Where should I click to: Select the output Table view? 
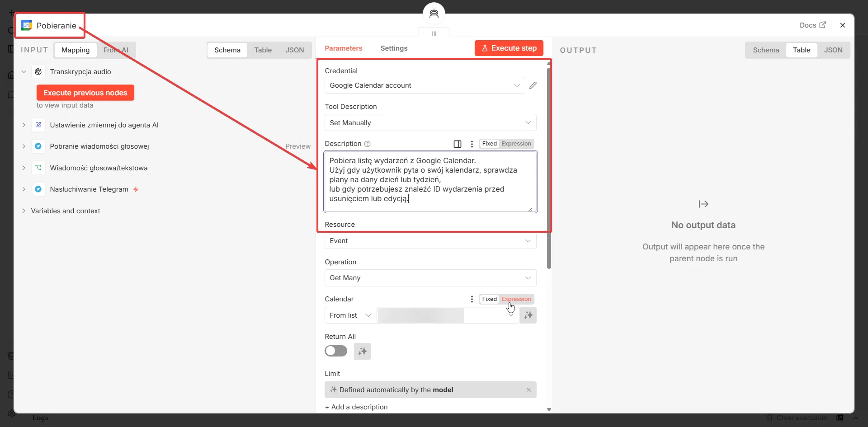(802, 50)
